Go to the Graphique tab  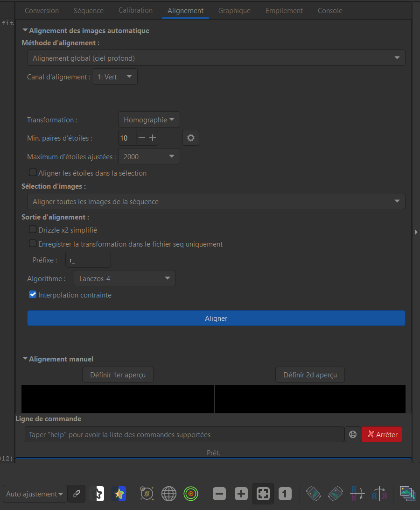(x=234, y=11)
